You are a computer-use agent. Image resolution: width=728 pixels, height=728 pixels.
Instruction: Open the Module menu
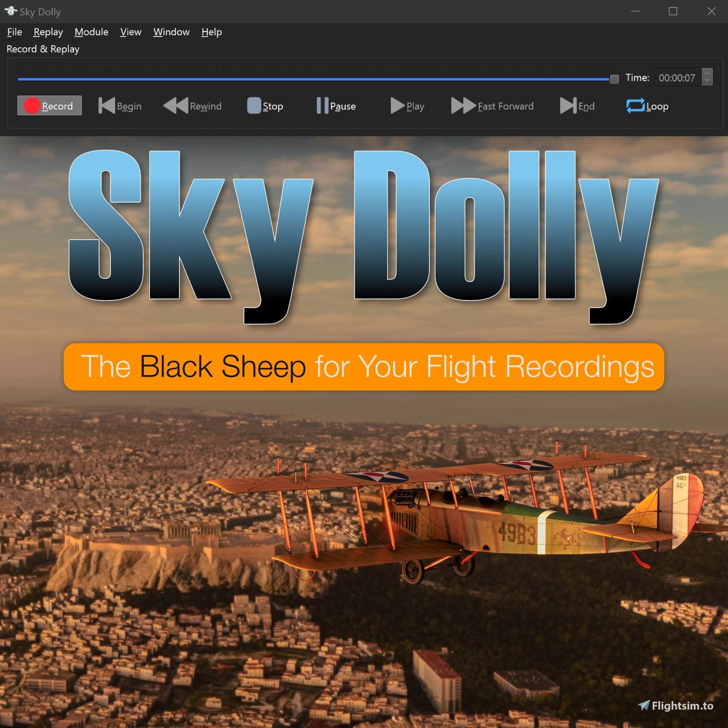tap(92, 32)
